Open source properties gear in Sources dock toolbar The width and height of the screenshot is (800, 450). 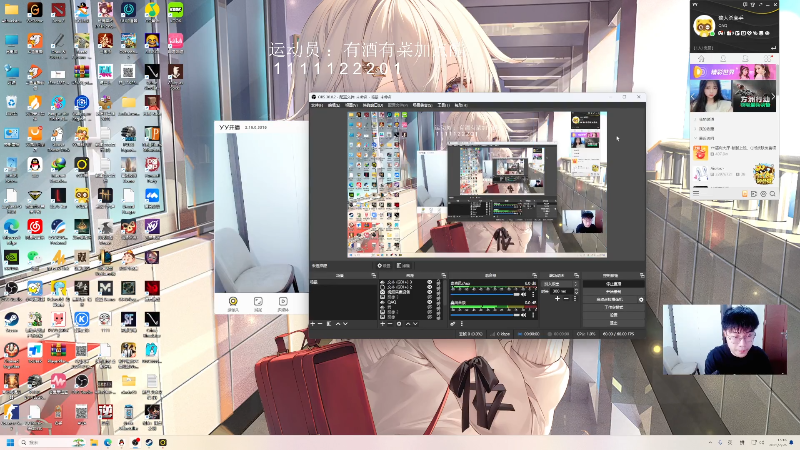399,324
